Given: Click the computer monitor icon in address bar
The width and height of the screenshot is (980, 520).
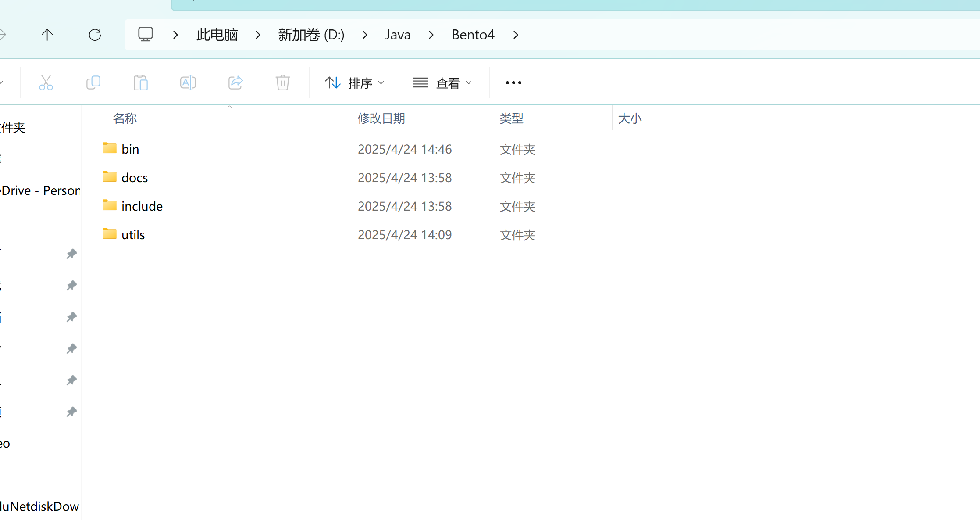Looking at the screenshot, I should [146, 34].
